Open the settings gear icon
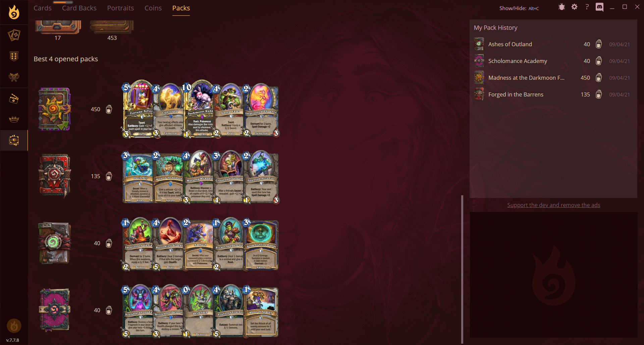The height and width of the screenshot is (345, 644). tap(574, 7)
